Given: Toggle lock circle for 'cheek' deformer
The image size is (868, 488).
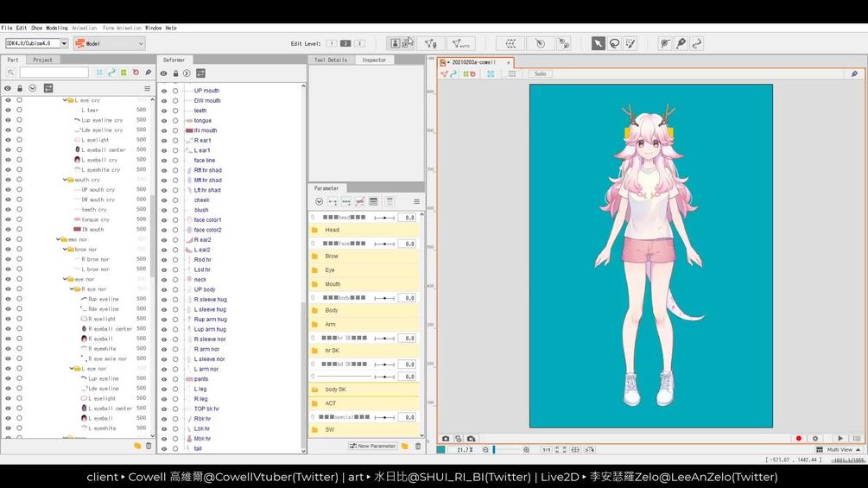Looking at the screenshot, I should (x=175, y=200).
